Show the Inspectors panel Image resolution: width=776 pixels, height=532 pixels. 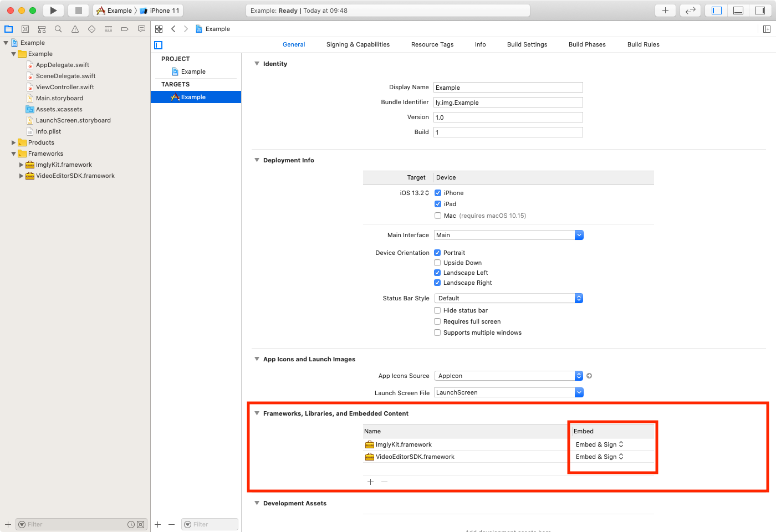click(x=759, y=11)
